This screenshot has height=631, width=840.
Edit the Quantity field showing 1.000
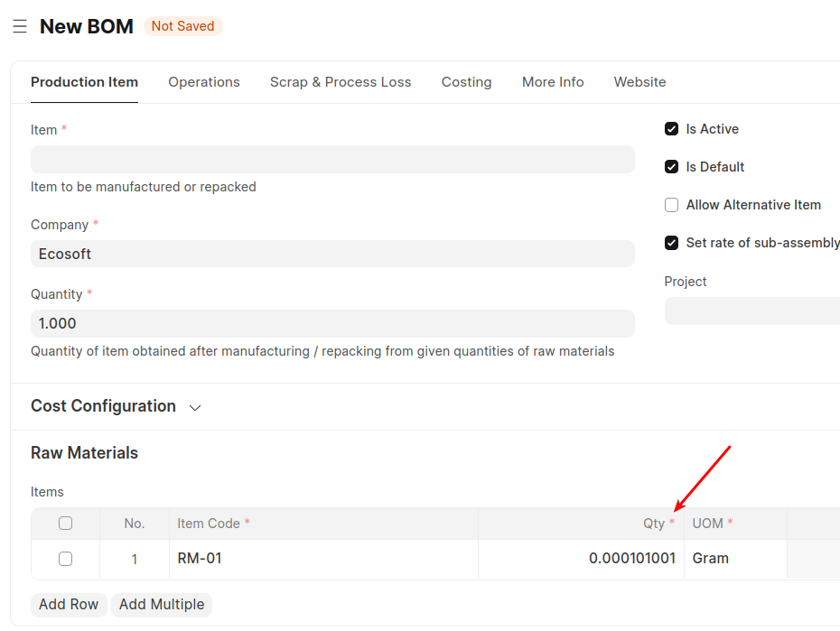point(331,323)
